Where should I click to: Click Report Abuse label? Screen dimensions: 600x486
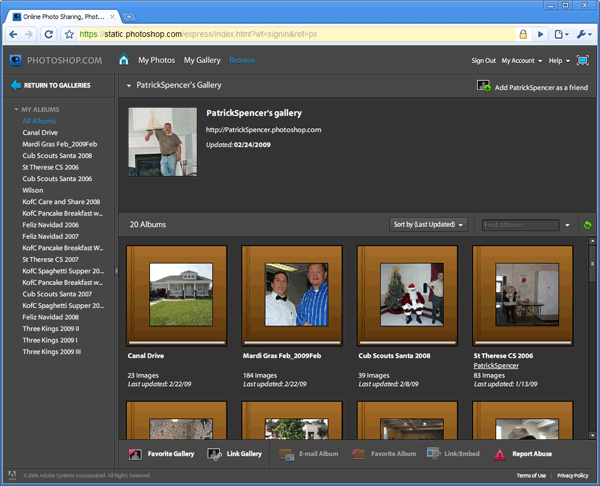(532, 454)
